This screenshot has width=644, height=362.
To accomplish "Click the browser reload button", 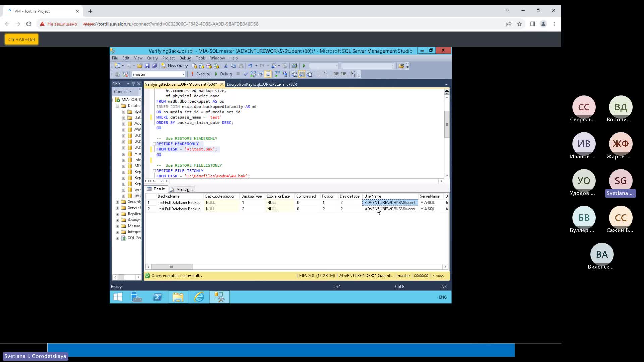I will click(29, 24).
